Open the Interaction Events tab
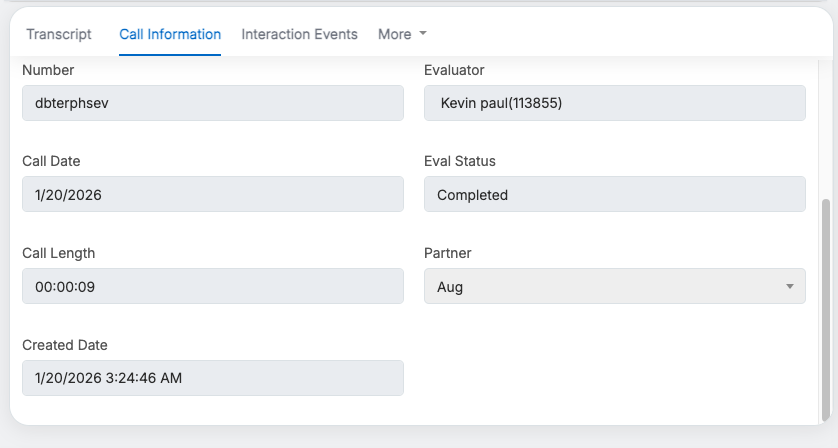838x448 pixels. point(299,34)
